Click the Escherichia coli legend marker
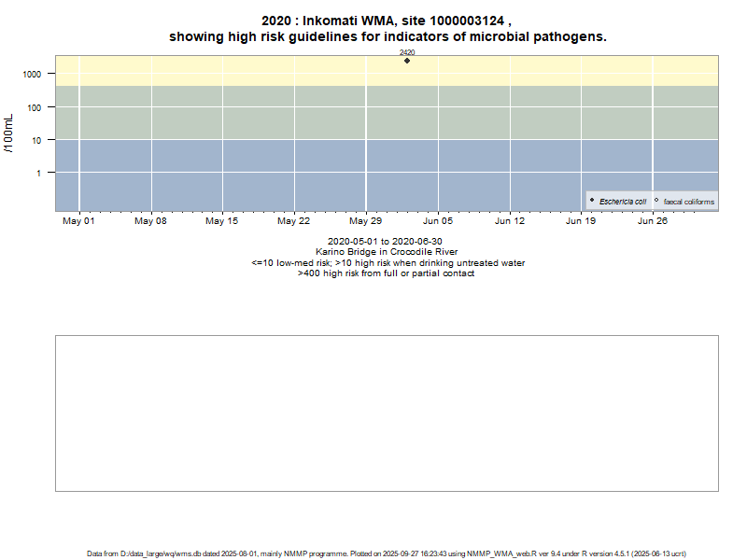Screen dimensions: 747x560 (592, 201)
